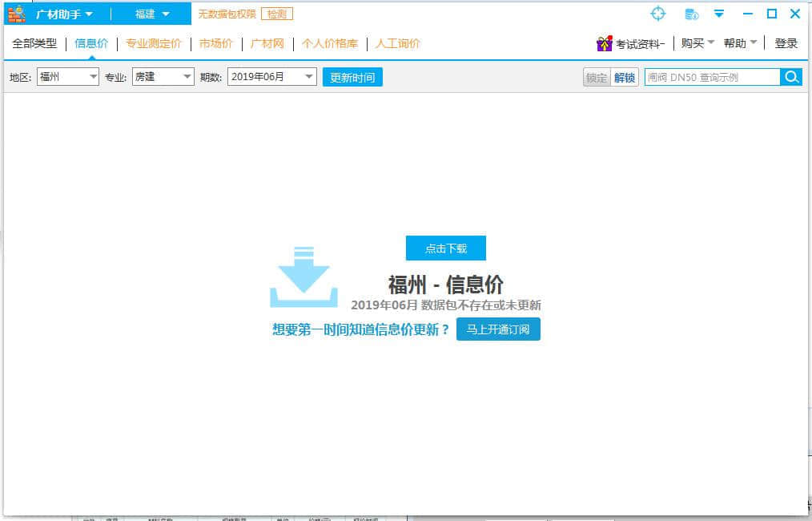Open the 福建 province dropdown in title bar
This screenshot has height=521, width=812.
coord(152,14)
